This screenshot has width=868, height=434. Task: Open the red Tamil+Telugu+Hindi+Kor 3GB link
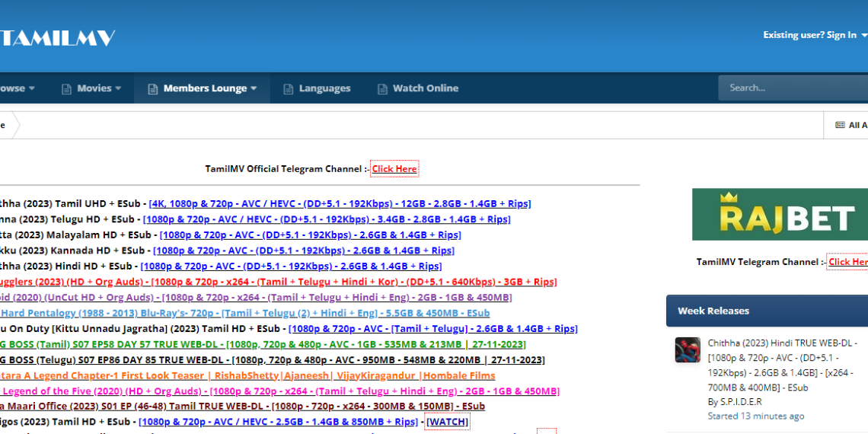278,282
